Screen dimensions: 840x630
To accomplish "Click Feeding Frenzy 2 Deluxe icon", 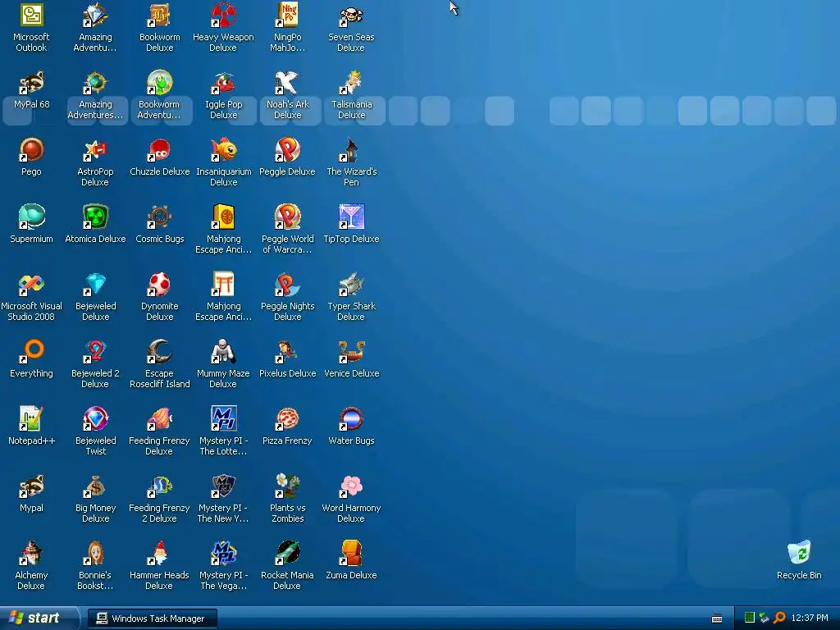I will [x=160, y=486].
